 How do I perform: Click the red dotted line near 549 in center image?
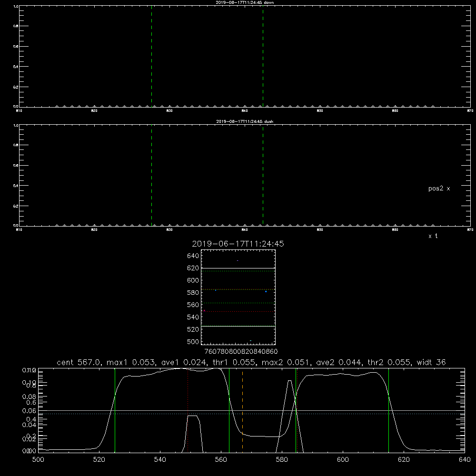click(x=238, y=311)
